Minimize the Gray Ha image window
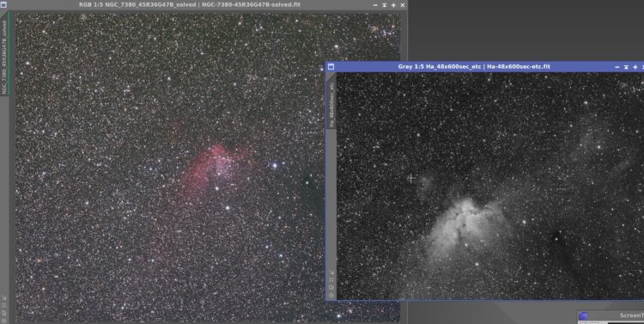The height and width of the screenshot is (324, 644). 617,67
